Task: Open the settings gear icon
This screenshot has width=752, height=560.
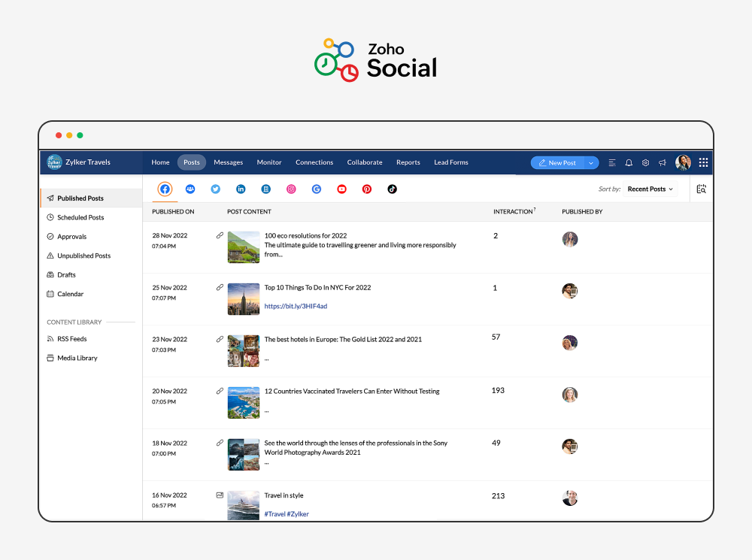Action: 645,162
